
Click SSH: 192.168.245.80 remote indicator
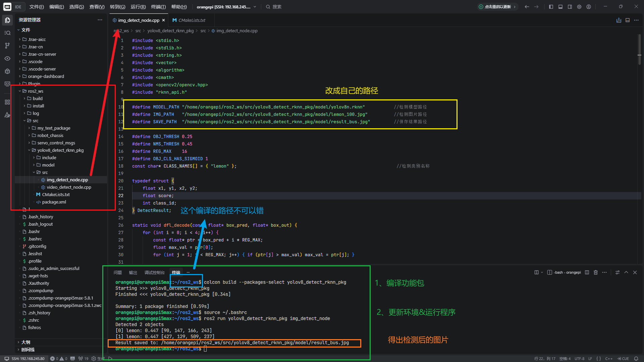pos(24,359)
